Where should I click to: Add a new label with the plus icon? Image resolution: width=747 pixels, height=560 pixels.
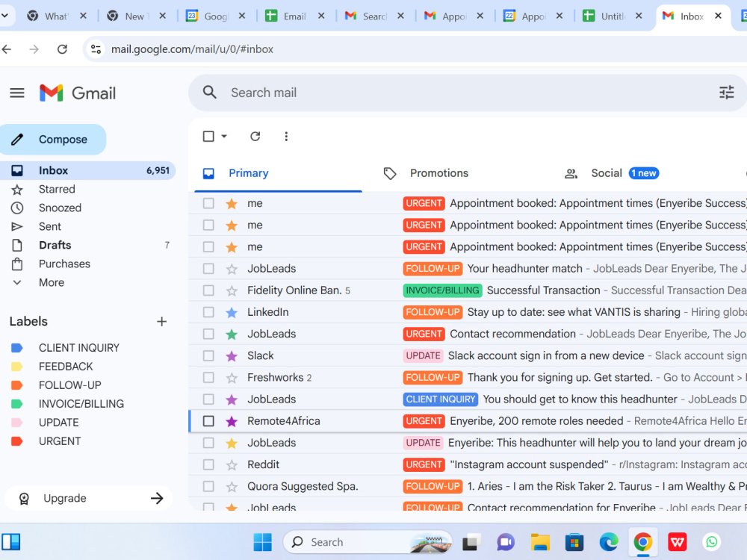point(162,321)
